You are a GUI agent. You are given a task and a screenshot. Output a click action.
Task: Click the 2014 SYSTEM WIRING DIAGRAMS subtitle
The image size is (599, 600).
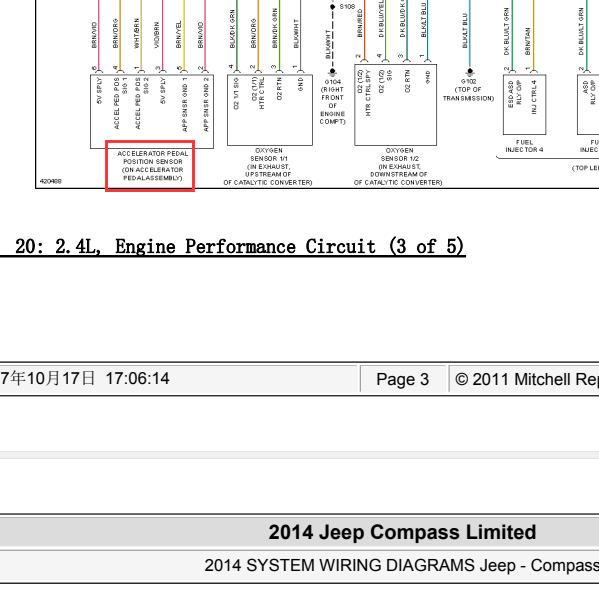[x=401, y=565]
